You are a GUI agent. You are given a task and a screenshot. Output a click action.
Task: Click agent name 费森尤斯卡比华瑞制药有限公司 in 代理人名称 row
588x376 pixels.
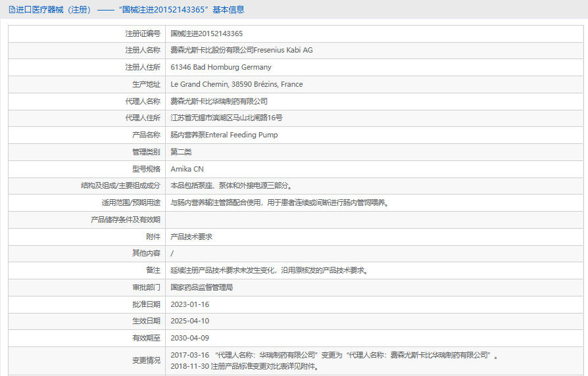[219, 101]
